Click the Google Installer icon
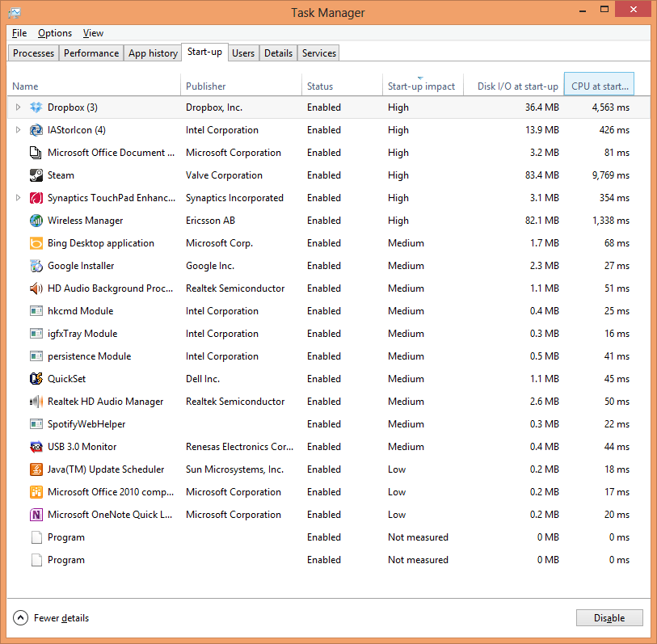This screenshot has width=657, height=644. pyautogui.click(x=36, y=266)
